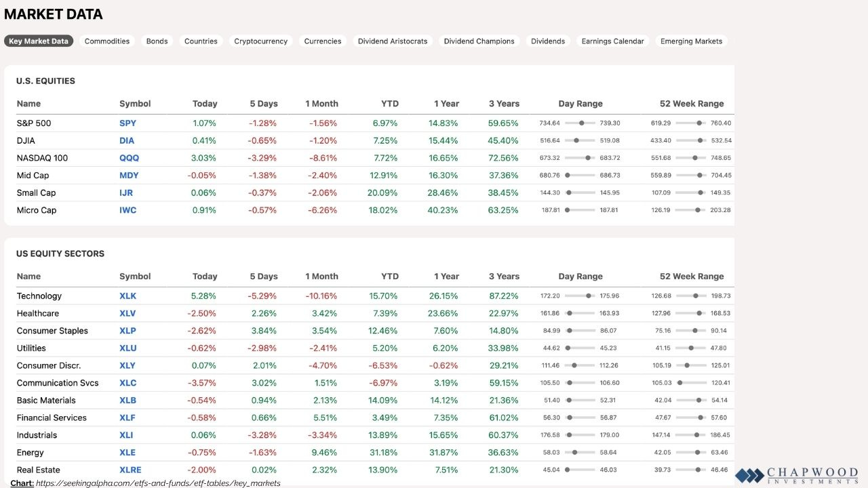Click the XLE Energy symbol link
The width and height of the screenshot is (868, 488).
(127, 453)
